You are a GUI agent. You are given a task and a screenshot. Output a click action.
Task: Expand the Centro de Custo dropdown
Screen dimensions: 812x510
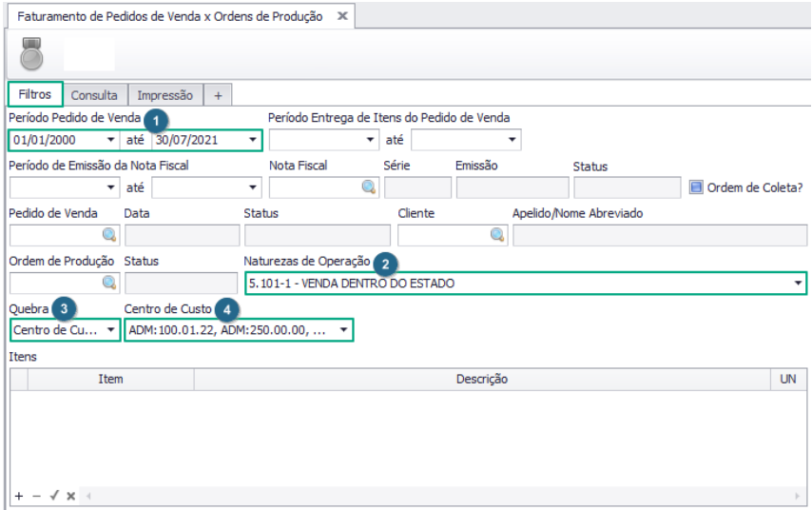point(343,330)
